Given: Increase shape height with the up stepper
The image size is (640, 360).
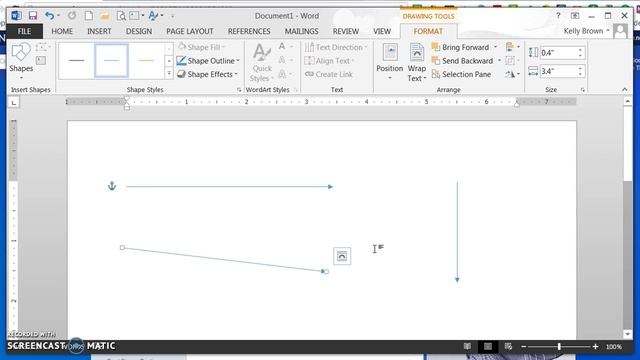Looking at the screenshot, I should coord(580,50).
